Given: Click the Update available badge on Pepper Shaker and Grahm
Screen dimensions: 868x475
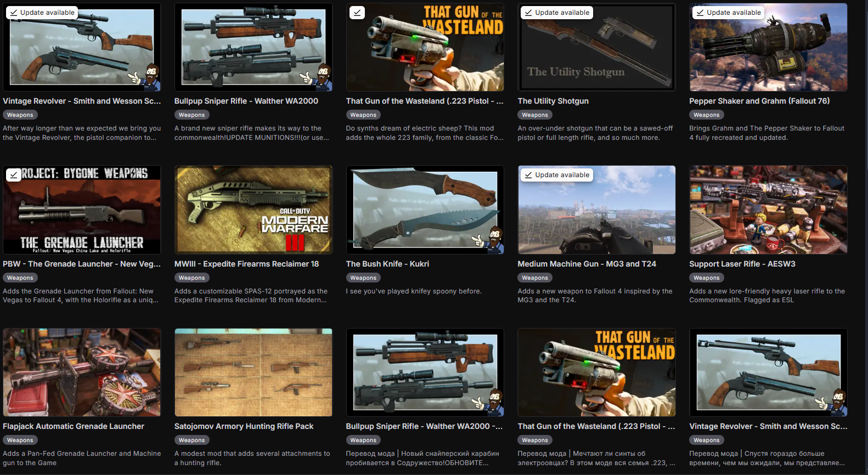Looking at the screenshot, I should [x=728, y=13].
